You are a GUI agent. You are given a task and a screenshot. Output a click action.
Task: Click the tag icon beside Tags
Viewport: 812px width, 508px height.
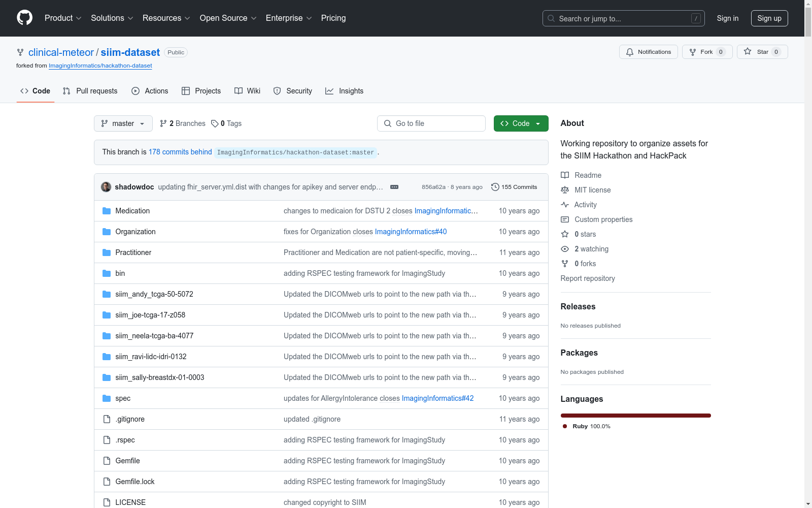[215, 123]
